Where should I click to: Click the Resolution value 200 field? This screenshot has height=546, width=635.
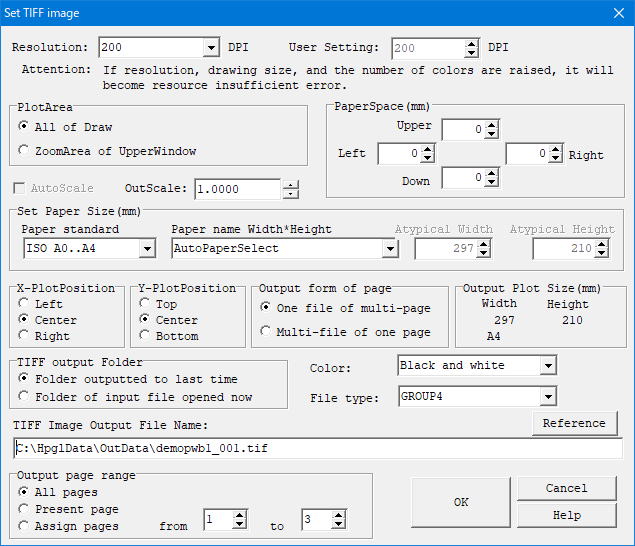[x=151, y=47]
